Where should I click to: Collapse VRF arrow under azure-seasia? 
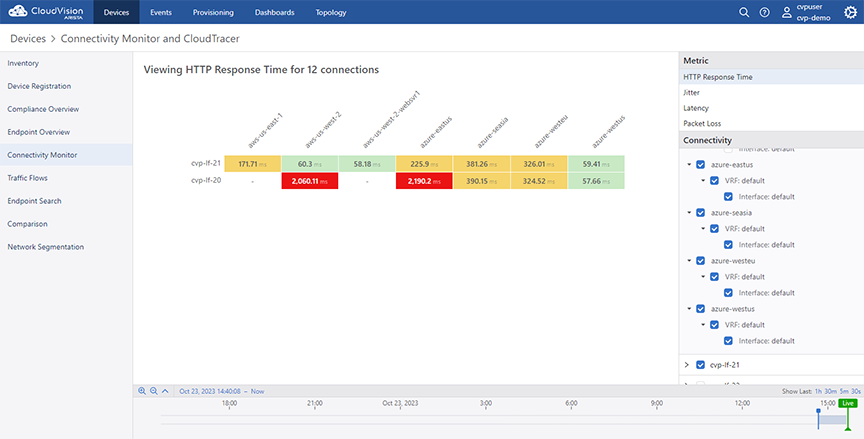(703, 229)
